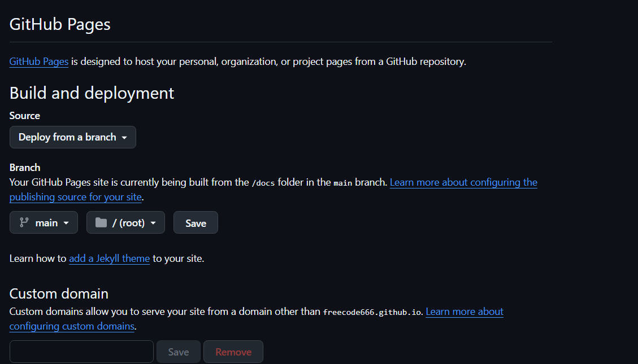Save the branch and folder selection
This screenshot has width=638, height=364.
[x=196, y=222]
